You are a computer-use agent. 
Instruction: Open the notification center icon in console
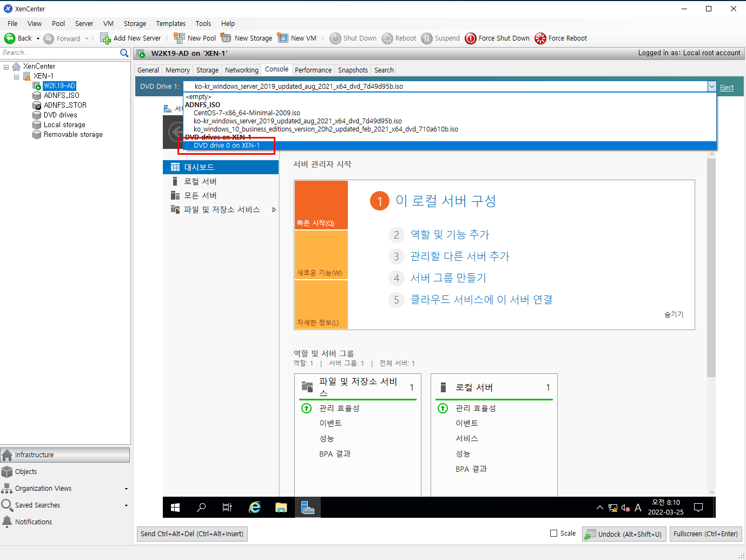[698, 508]
